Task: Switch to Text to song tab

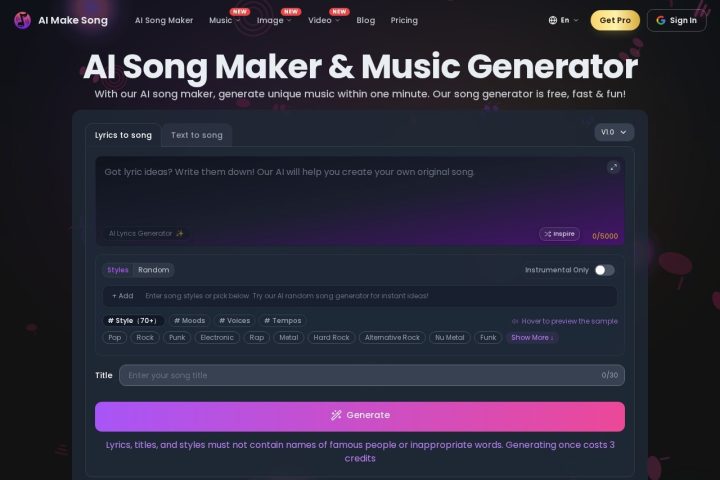Action: [197, 135]
